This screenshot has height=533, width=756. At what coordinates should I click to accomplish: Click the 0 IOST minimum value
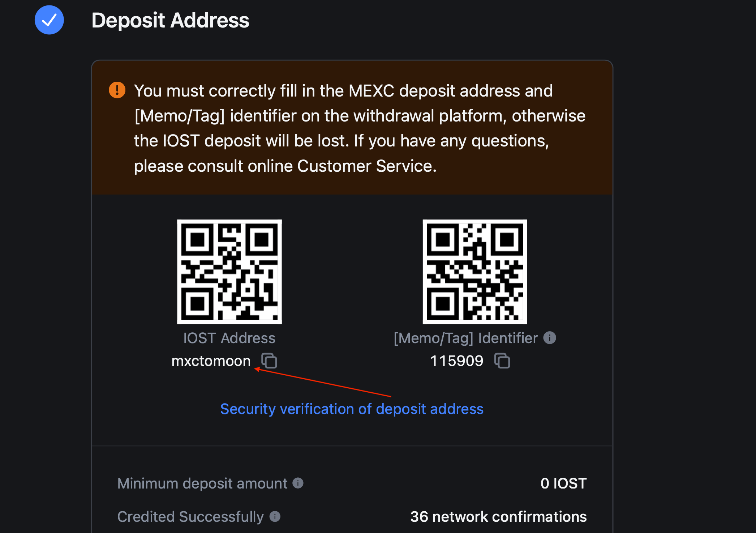click(x=563, y=483)
